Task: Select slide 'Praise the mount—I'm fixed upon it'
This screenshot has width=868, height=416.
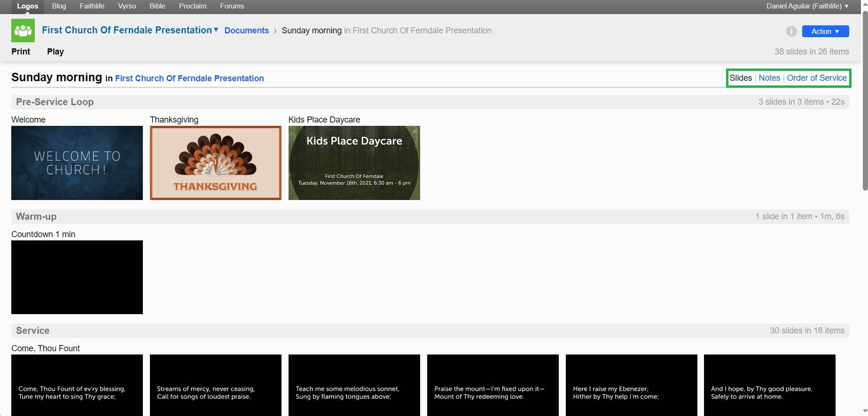Action: click(493, 385)
